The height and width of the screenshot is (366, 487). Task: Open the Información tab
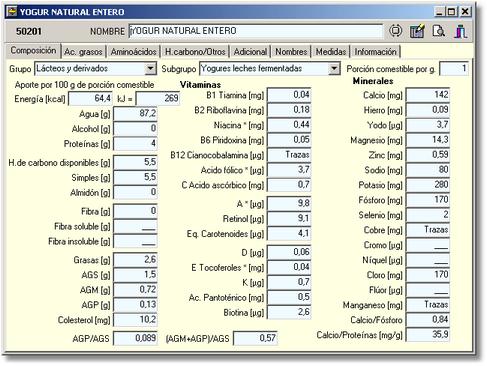click(375, 52)
